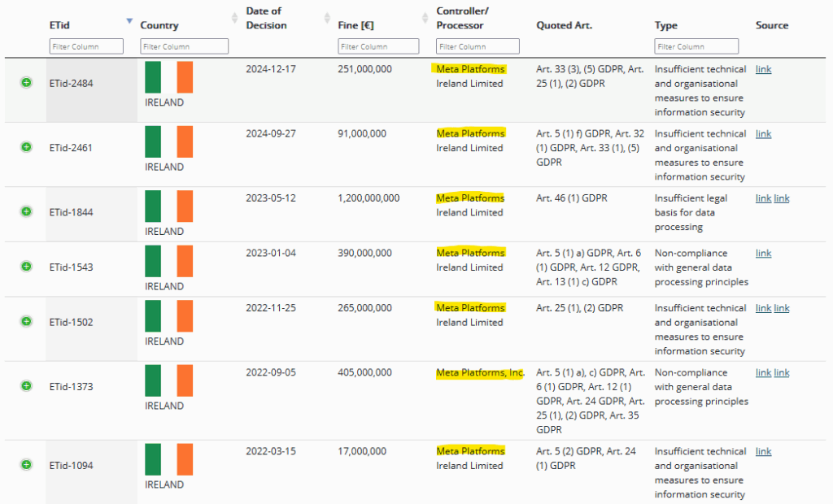Click the Type filter column input
This screenshot has height=504, width=833.
696,46
